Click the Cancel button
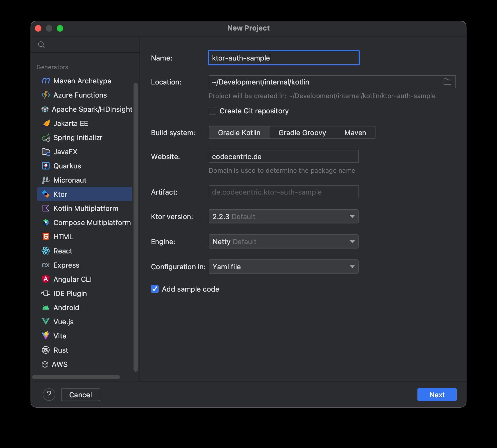Screen dimensions: 497x448 tap(80, 395)
